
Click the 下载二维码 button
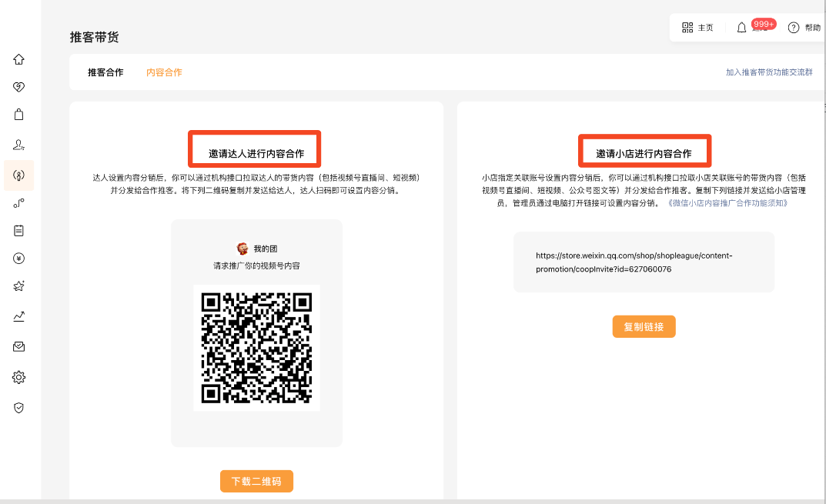click(x=256, y=482)
